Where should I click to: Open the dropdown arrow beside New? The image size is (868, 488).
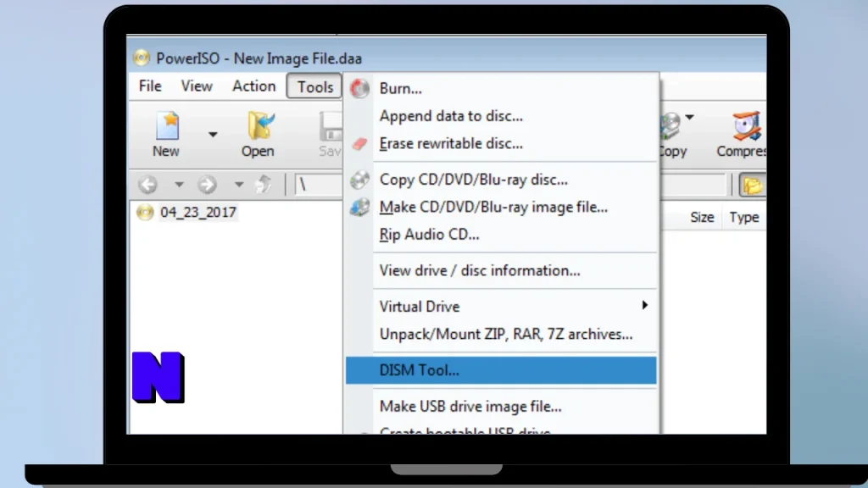click(x=213, y=135)
